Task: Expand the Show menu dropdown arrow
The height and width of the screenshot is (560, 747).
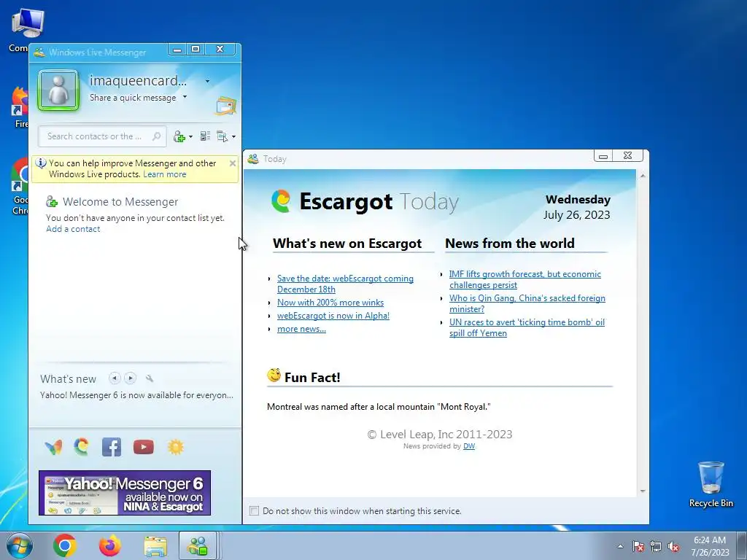Action: tap(233, 136)
